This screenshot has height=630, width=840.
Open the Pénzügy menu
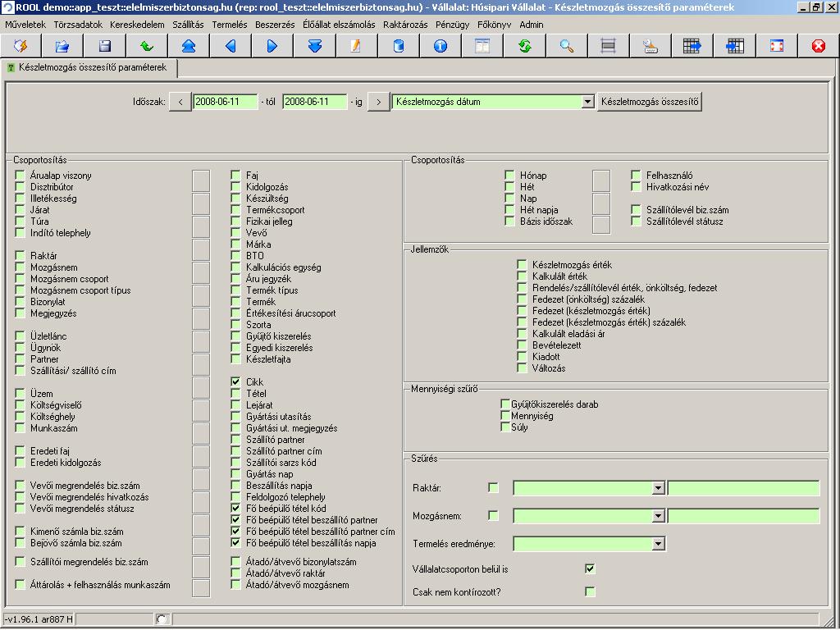point(453,25)
